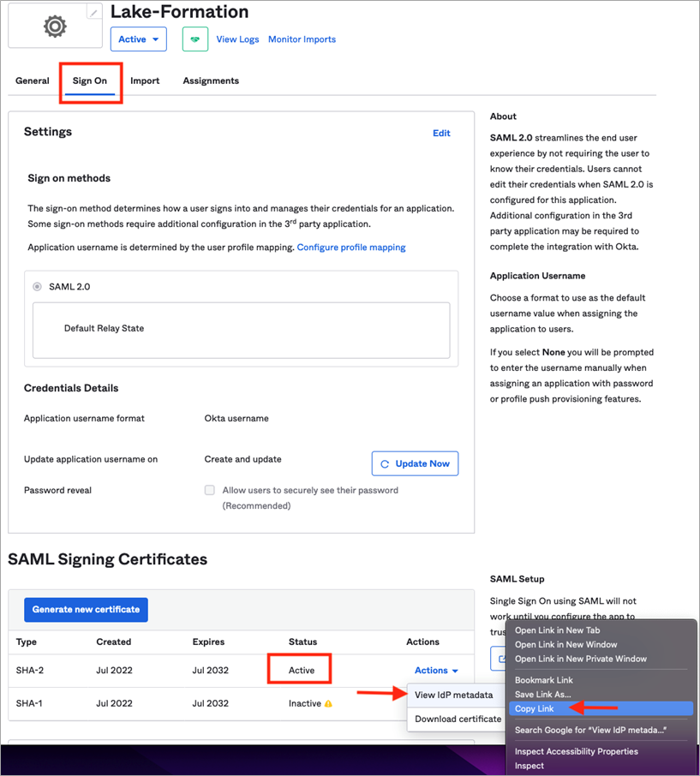Switch to the Import tab

point(145,81)
